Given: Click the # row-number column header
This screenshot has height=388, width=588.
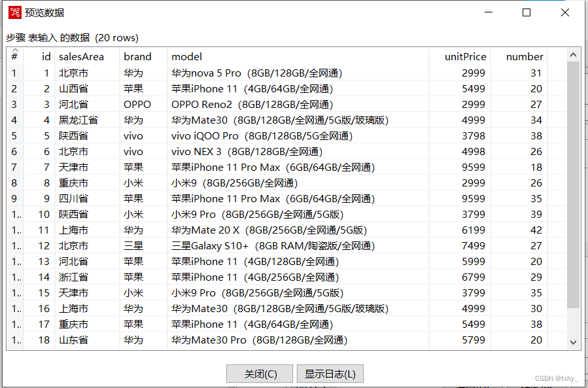Looking at the screenshot, I should [x=14, y=56].
